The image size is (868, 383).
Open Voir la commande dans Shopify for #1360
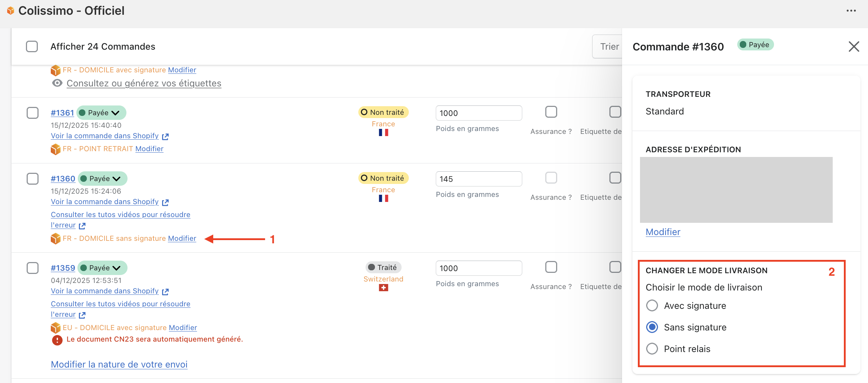(105, 202)
